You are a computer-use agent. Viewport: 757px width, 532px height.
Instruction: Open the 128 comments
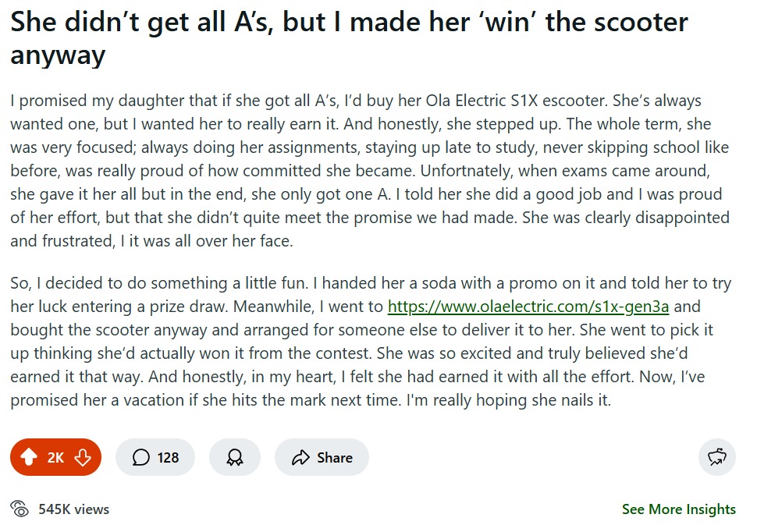point(155,456)
